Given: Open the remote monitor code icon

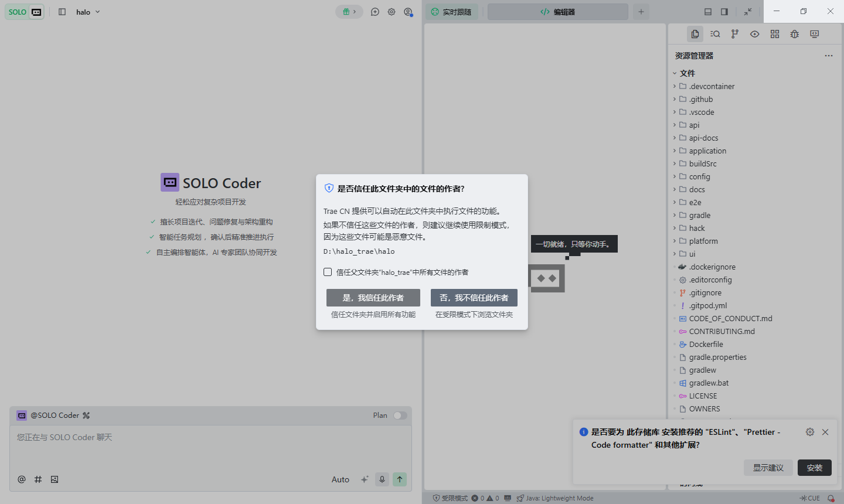Looking at the screenshot, I should pos(815,34).
